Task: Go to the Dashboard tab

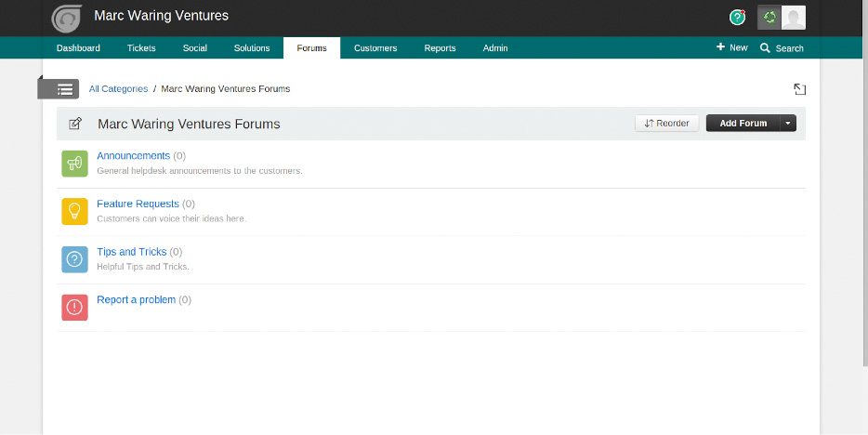Action: pos(78,48)
